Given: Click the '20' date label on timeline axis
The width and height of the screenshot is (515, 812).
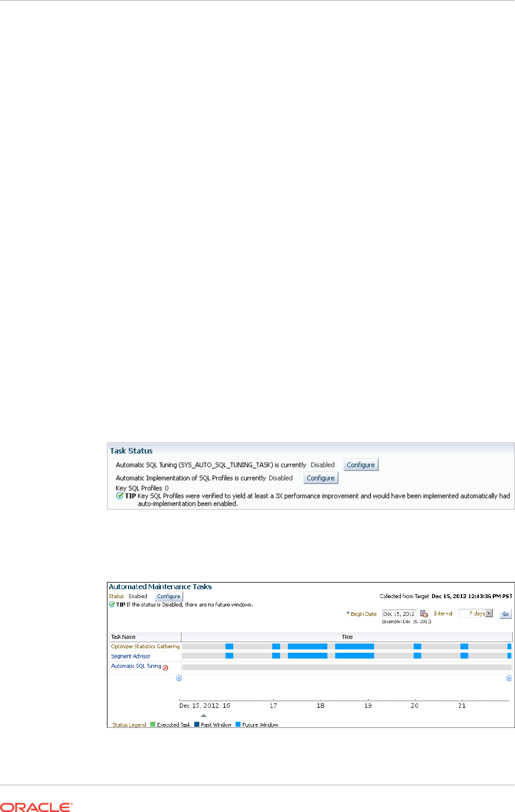Looking at the screenshot, I should point(415,706).
